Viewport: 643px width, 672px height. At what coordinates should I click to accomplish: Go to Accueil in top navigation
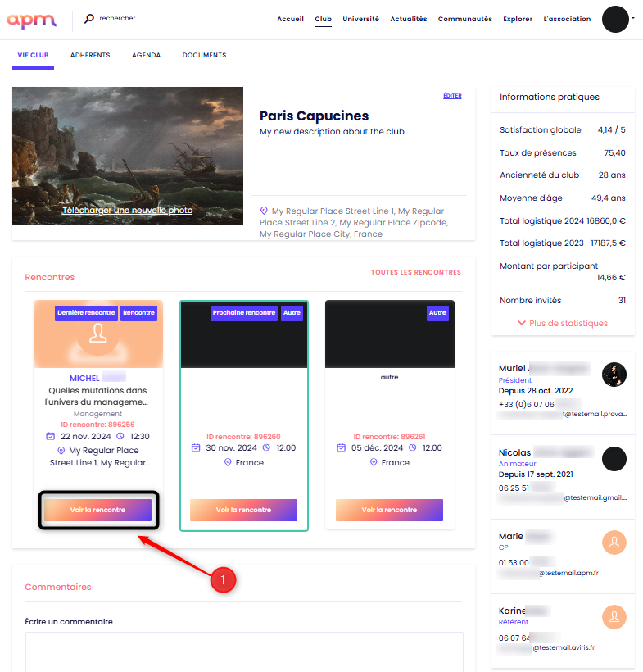(290, 19)
